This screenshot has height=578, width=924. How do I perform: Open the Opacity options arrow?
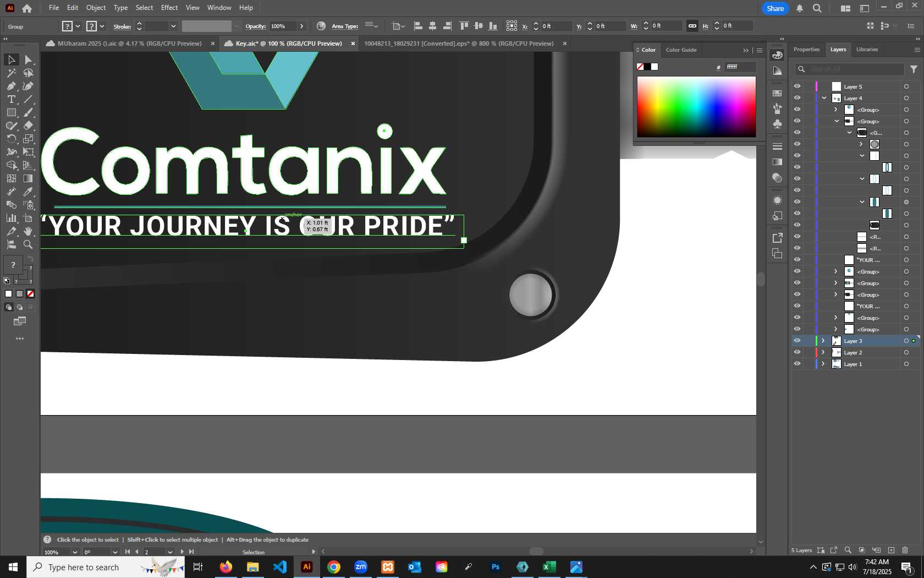pyautogui.click(x=301, y=26)
